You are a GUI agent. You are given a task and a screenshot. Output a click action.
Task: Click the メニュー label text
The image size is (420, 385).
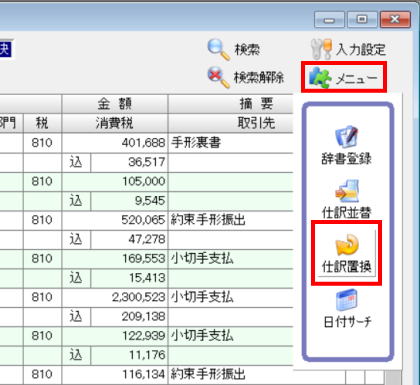pyautogui.click(x=357, y=78)
